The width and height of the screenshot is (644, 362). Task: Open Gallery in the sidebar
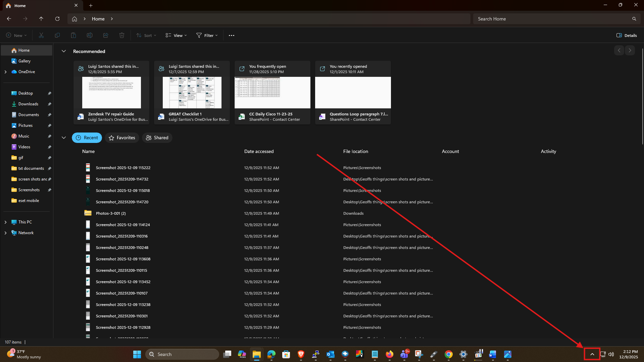[x=24, y=61]
